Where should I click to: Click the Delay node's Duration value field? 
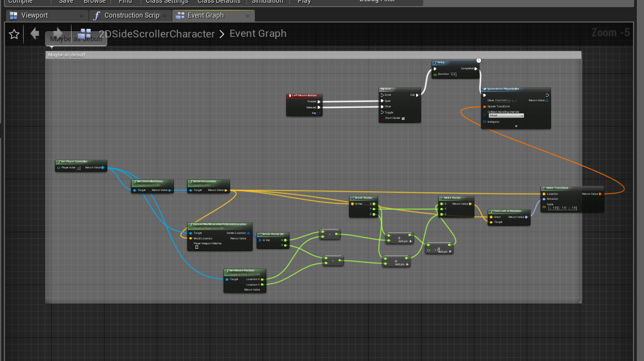click(x=453, y=74)
